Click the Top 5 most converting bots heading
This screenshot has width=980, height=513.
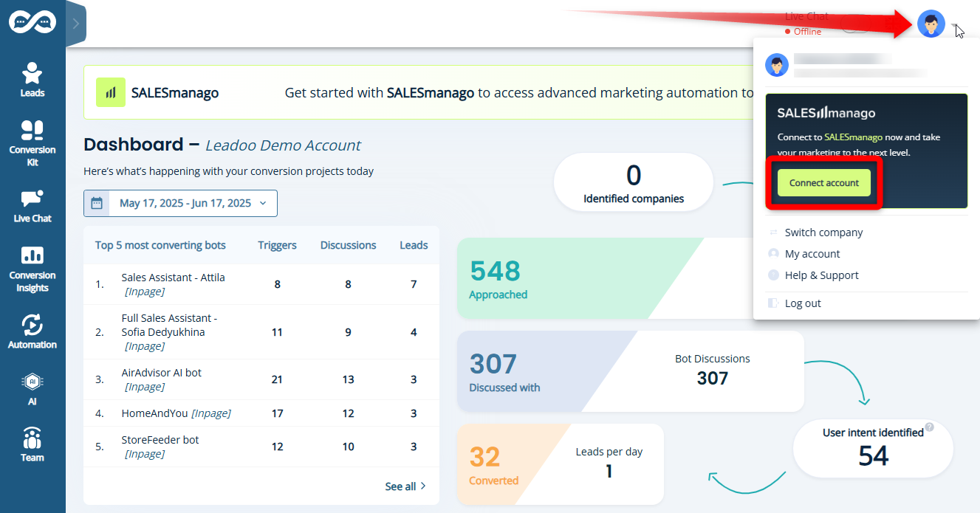coord(160,245)
